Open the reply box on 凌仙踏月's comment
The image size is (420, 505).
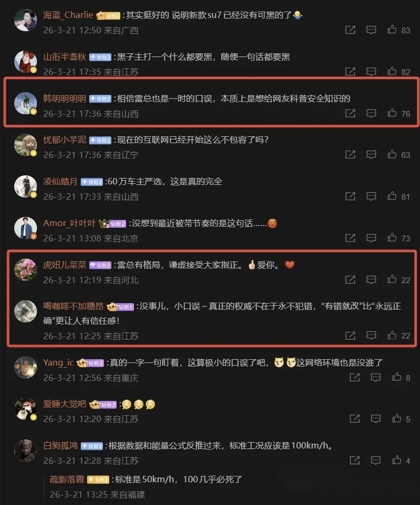(x=371, y=196)
